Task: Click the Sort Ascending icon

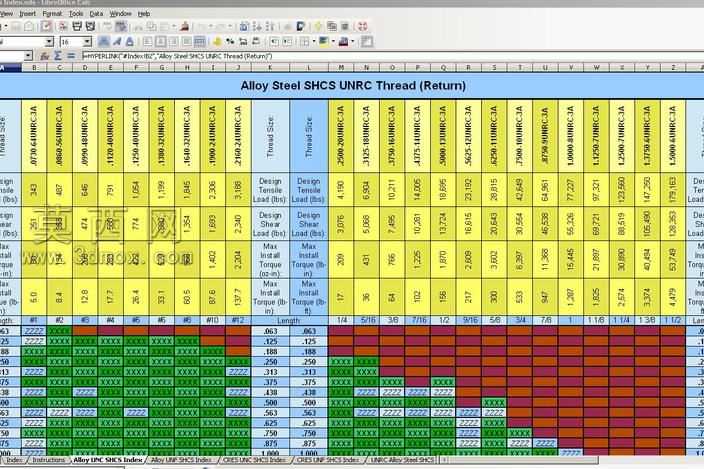Action: point(257,26)
